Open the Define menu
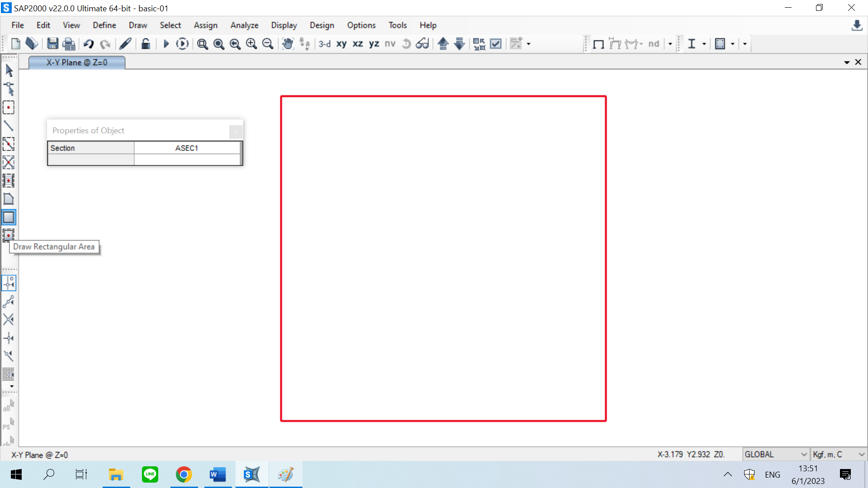The height and width of the screenshot is (488, 868). pos(104,25)
